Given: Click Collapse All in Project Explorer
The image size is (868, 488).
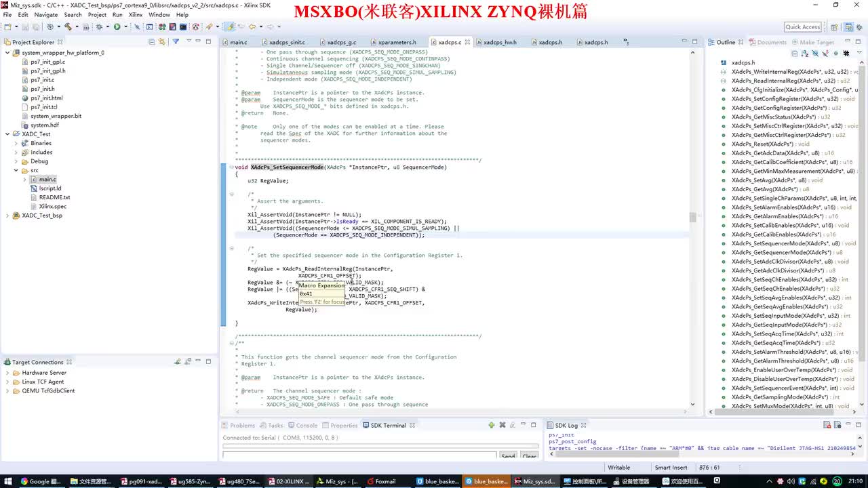Looking at the screenshot, I should click(x=151, y=42).
